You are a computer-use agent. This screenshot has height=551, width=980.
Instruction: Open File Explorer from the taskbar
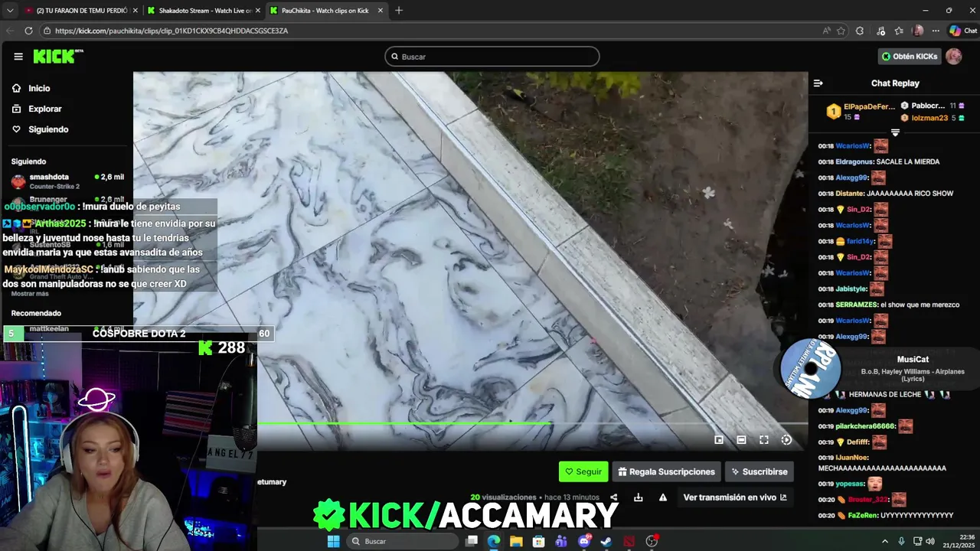[516, 541]
